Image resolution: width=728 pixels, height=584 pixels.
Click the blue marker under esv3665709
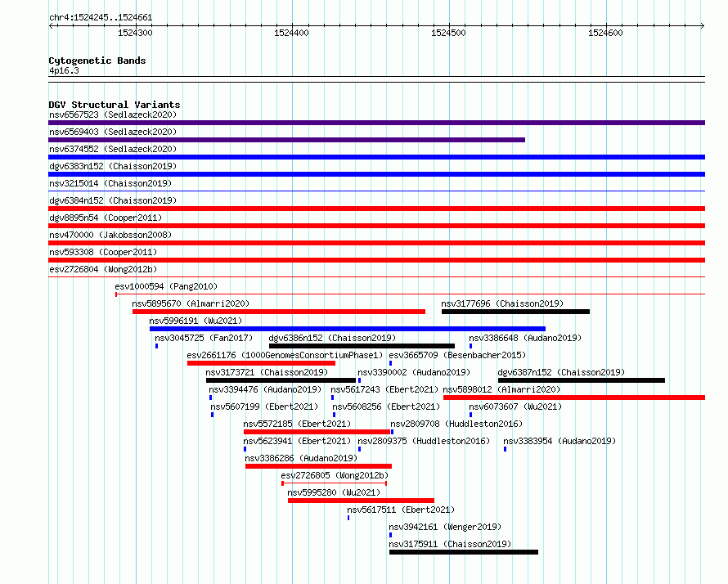click(x=390, y=363)
